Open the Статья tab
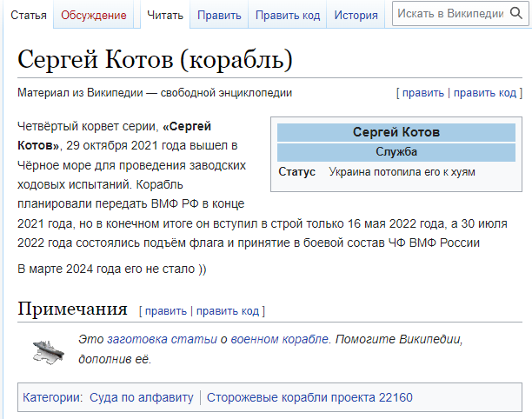 tap(29, 16)
